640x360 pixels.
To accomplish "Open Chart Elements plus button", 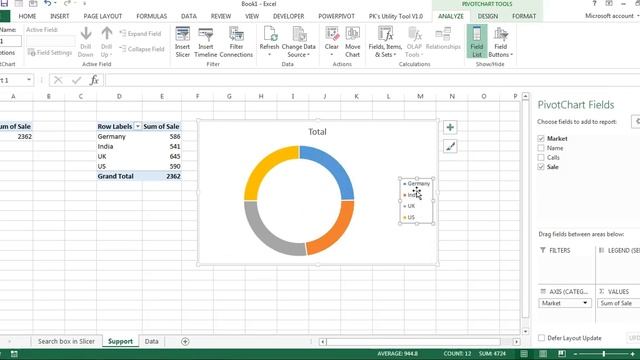I will click(x=450, y=128).
